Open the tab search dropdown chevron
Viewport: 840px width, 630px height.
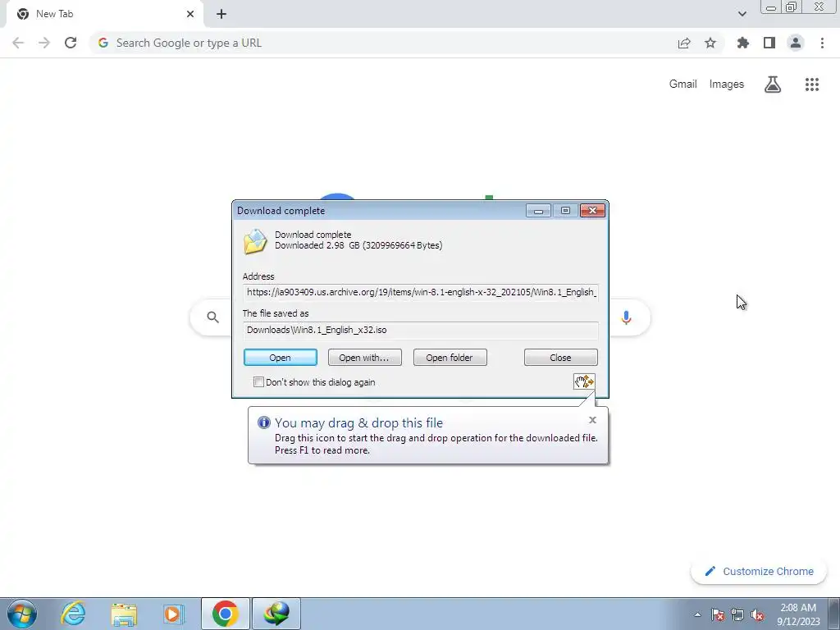click(742, 14)
